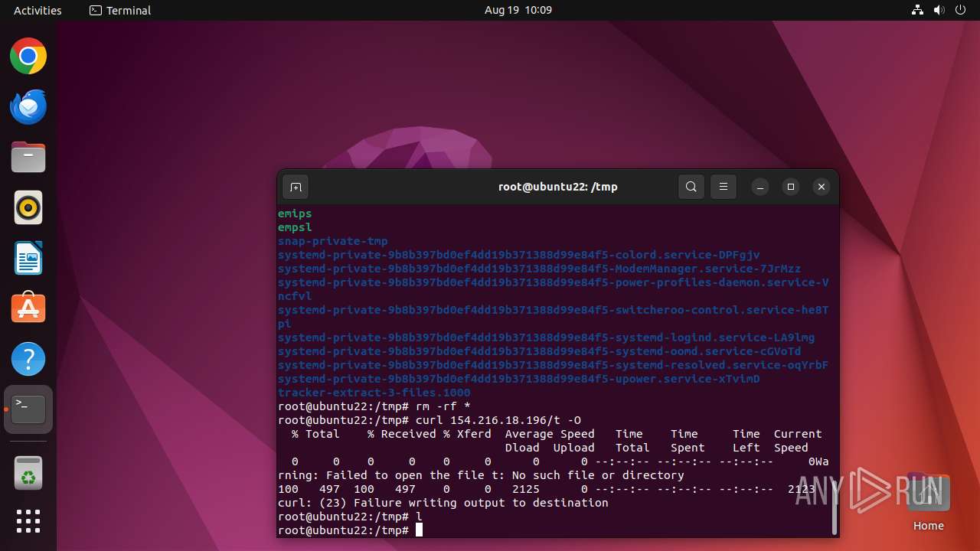Image resolution: width=980 pixels, height=551 pixels.
Task: Close the terminal window
Action: [x=822, y=187]
